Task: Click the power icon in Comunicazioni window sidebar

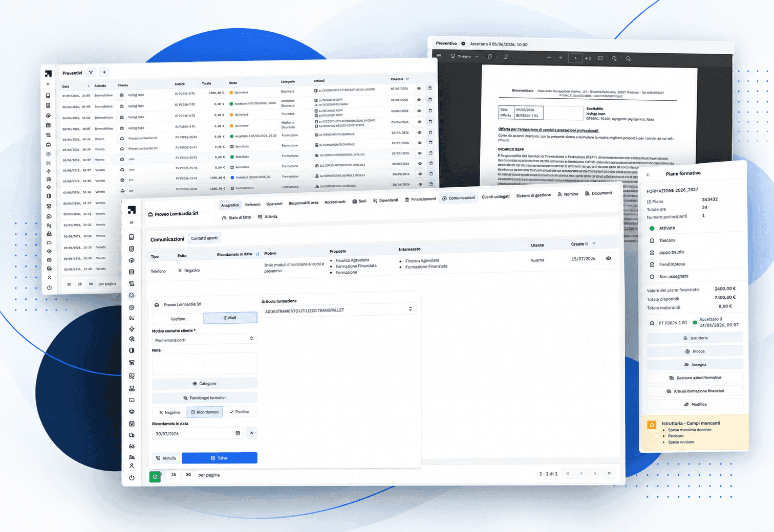Action: 132,478
